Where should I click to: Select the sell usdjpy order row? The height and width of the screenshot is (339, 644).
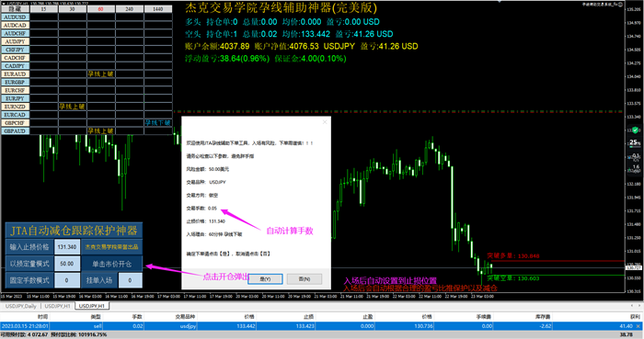point(320,326)
